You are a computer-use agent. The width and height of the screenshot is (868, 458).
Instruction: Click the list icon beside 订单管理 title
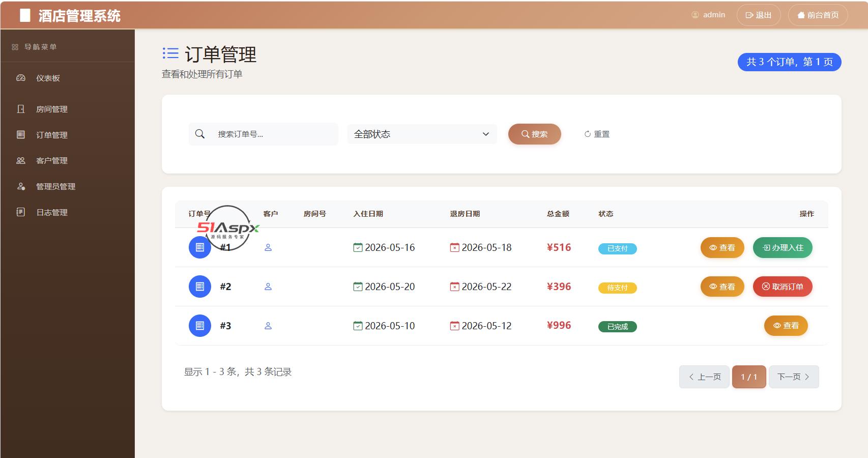click(170, 53)
